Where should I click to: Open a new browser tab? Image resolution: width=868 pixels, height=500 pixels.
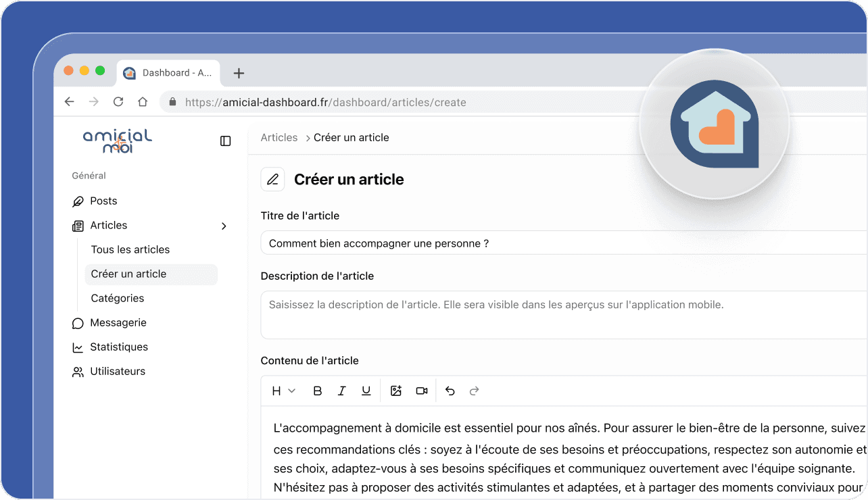click(x=239, y=73)
